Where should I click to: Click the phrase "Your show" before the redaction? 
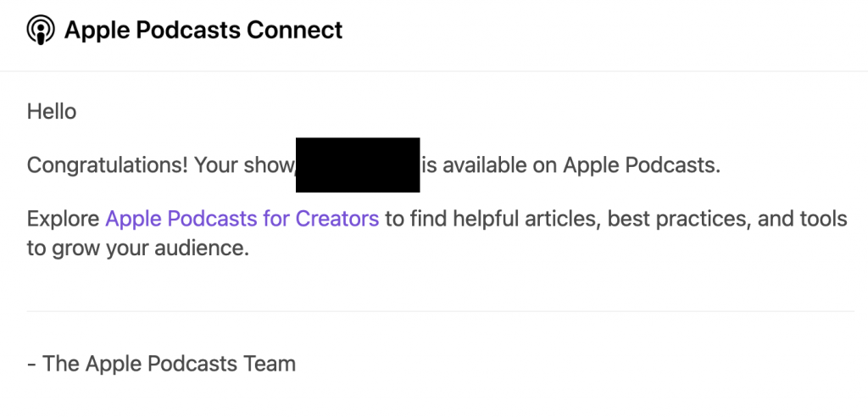coord(243,165)
